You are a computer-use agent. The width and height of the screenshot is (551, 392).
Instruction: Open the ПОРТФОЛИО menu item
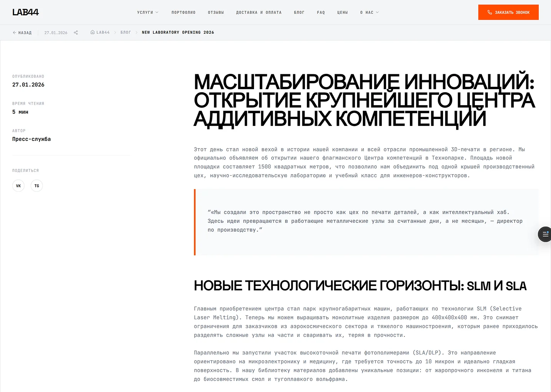pos(183,12)
